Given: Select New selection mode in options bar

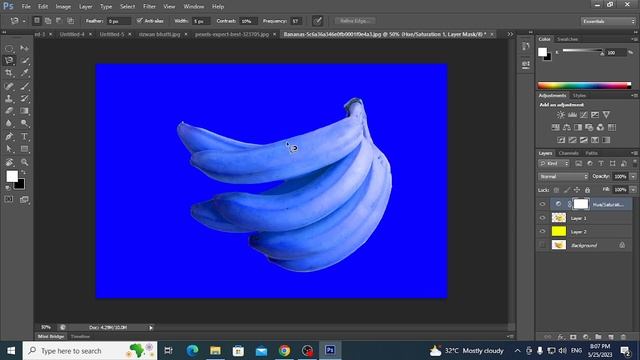Looking at the screenshot, I should tap(37, 21).
